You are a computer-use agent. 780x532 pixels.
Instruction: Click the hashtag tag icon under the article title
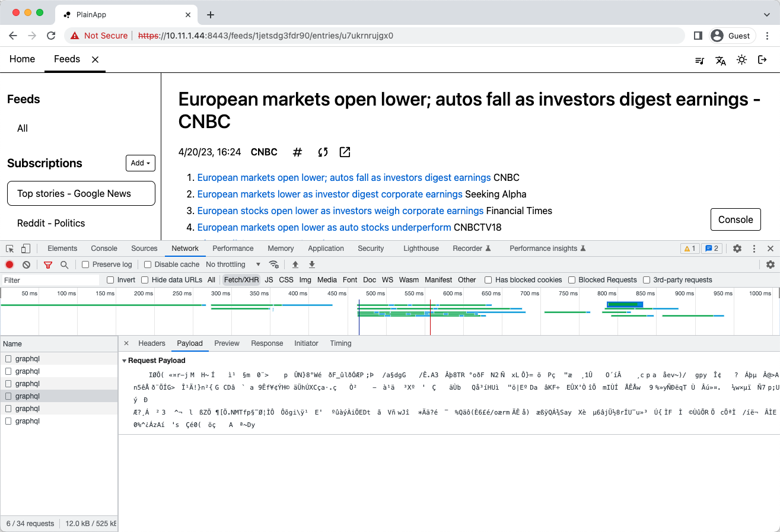pyautogui.click(x=298, y=152)
